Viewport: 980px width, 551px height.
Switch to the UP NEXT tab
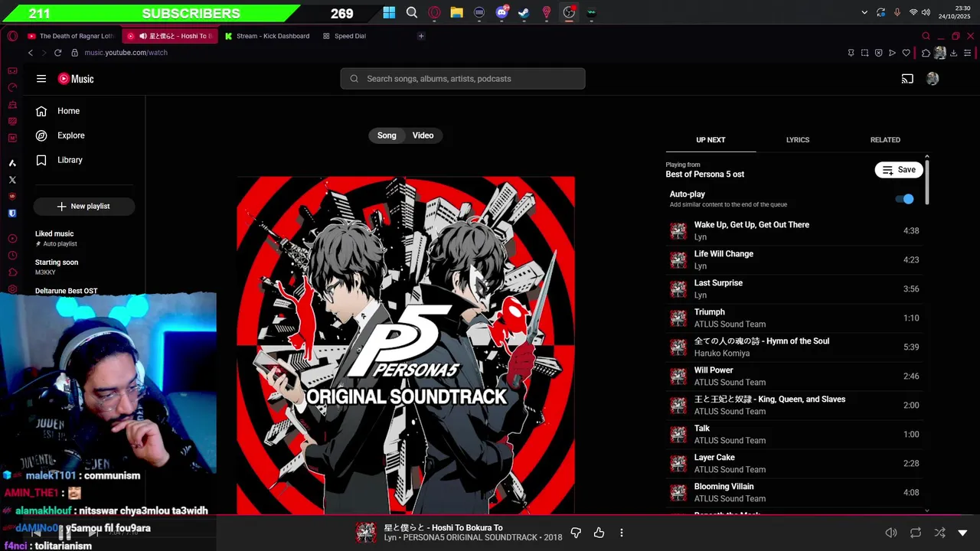(710, 140)
